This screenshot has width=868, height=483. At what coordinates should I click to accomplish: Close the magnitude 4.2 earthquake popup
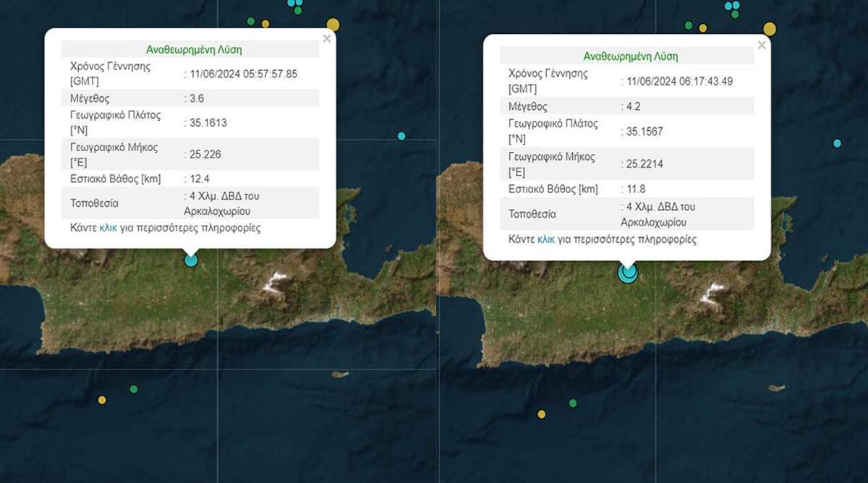tap(761, 46)
